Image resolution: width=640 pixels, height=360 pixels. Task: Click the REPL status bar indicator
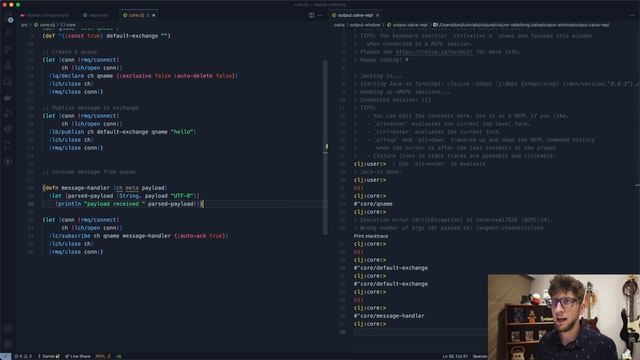pyautogui.click(x=103, y=356)
